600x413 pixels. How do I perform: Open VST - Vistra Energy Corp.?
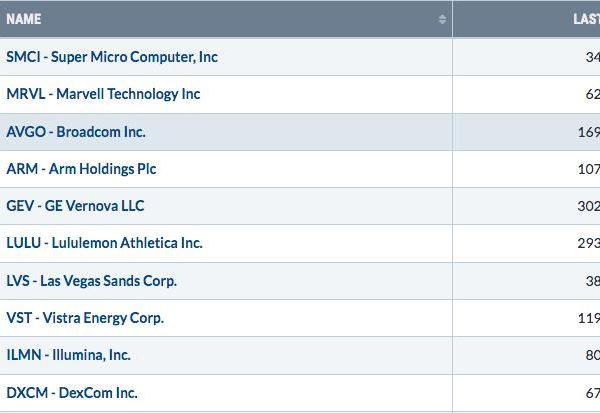pos(85,318)
